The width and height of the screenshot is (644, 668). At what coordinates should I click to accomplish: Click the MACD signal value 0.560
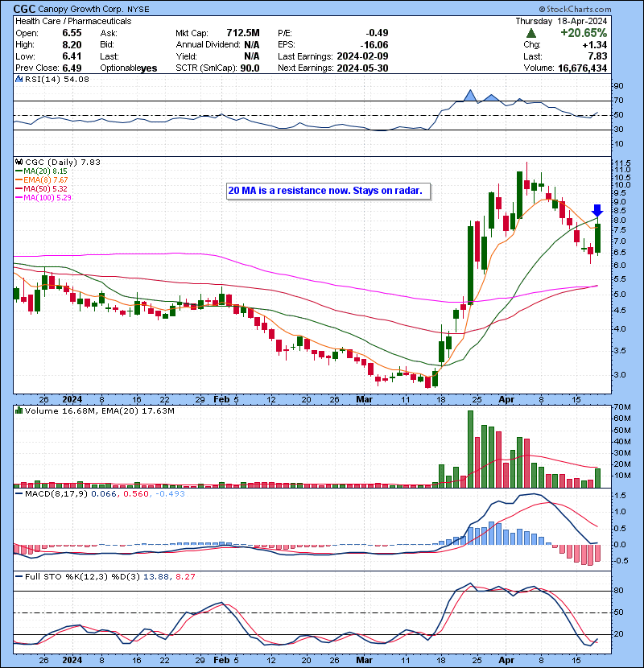tap(136, 494)
